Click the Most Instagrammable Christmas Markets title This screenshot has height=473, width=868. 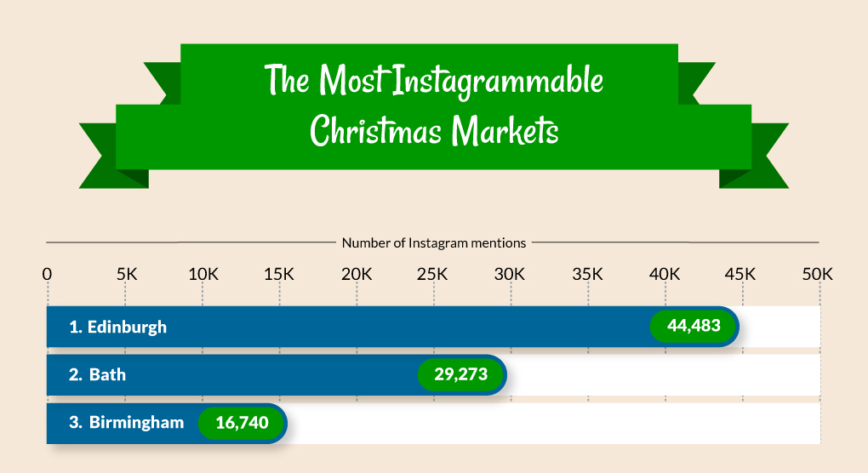click(x=434, y=105)
